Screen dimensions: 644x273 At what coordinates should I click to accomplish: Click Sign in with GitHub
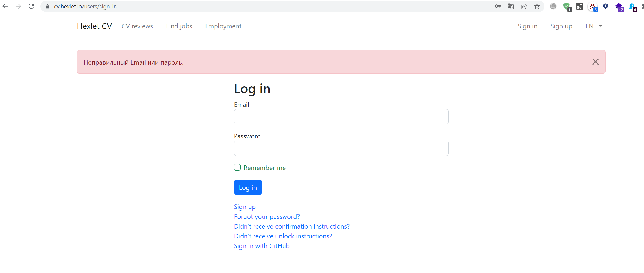pyautogui.click(x=261, y=246)
